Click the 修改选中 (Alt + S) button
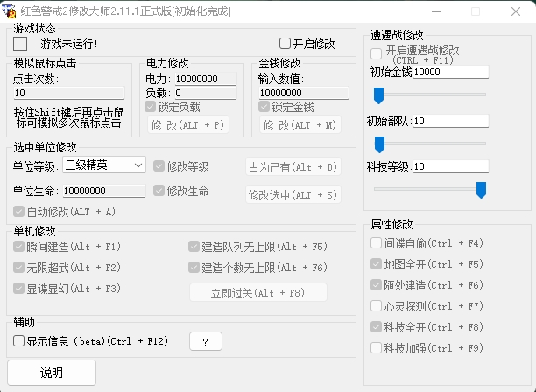 coord(293,195)
